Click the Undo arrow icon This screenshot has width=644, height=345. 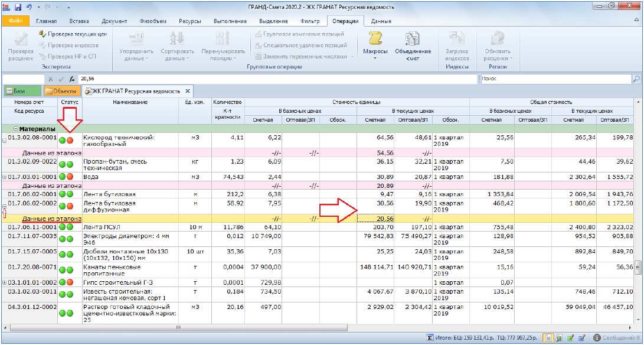coord(29,7)
